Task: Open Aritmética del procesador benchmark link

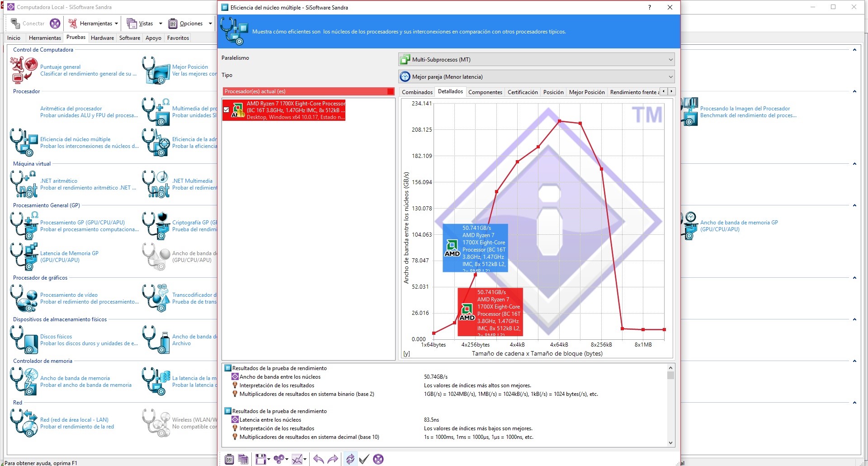Action: click(x=71, y=109)
